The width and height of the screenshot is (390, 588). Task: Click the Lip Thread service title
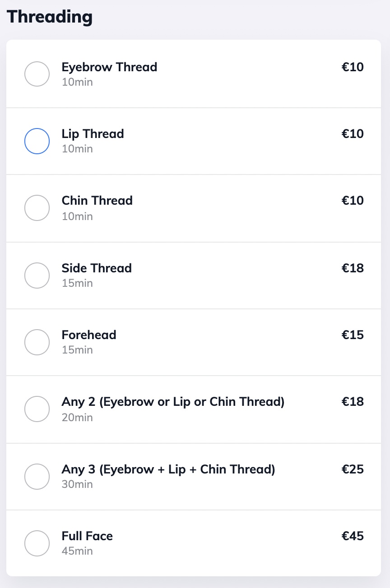93,134
